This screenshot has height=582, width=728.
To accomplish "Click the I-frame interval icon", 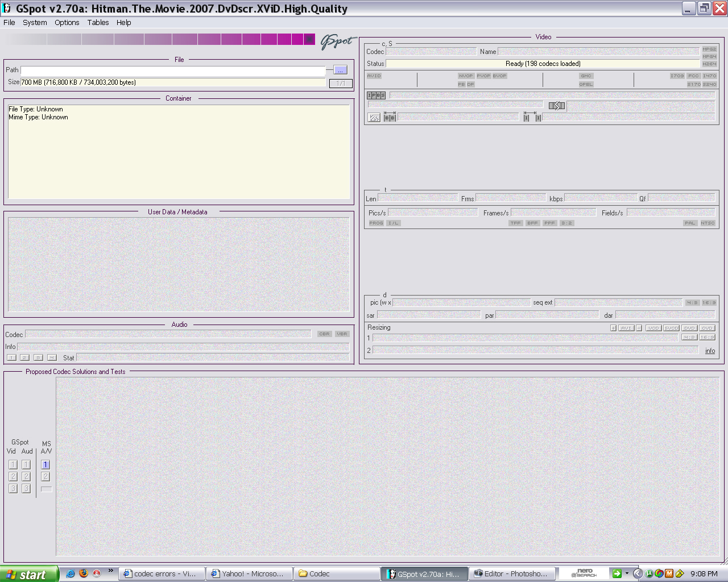I will pyautogui.click(x=532, y=117).
